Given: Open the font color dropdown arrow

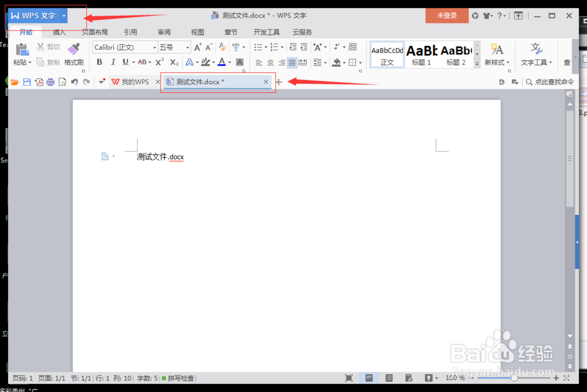Looking at the screenshot, I should click(x=230, y=63).
